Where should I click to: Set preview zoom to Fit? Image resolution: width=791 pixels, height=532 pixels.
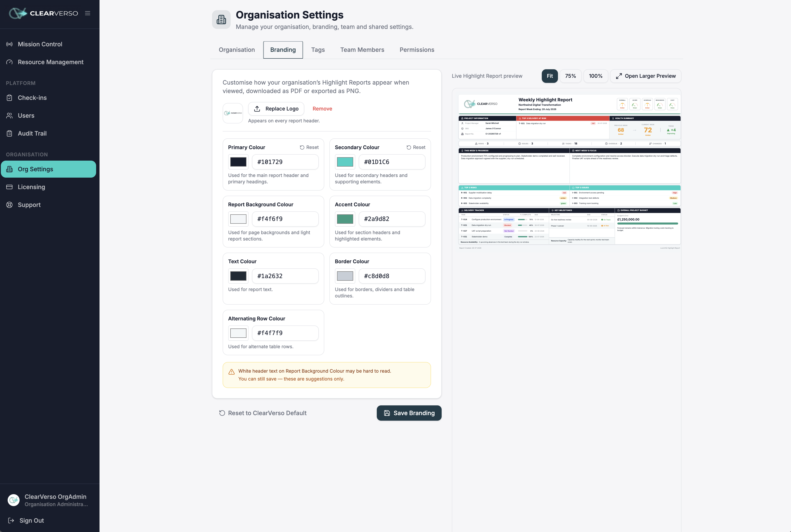click(x=550, y=76)
